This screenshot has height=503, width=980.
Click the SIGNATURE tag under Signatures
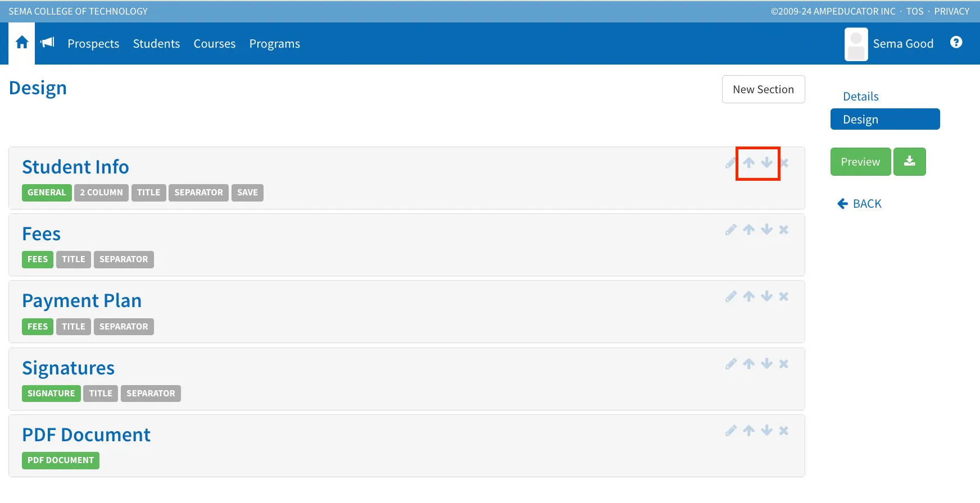coord(51,394)
